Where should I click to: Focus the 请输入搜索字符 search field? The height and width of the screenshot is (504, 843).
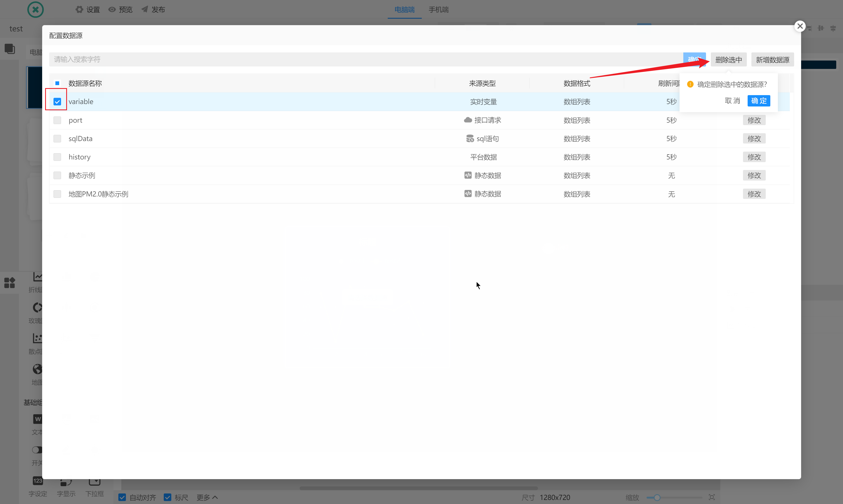coord(366,59)
